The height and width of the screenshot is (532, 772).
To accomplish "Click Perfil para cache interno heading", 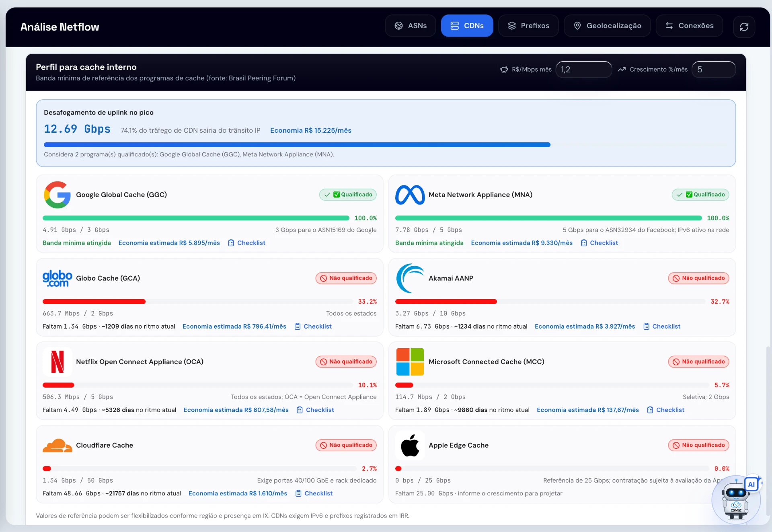I will 86,67.
